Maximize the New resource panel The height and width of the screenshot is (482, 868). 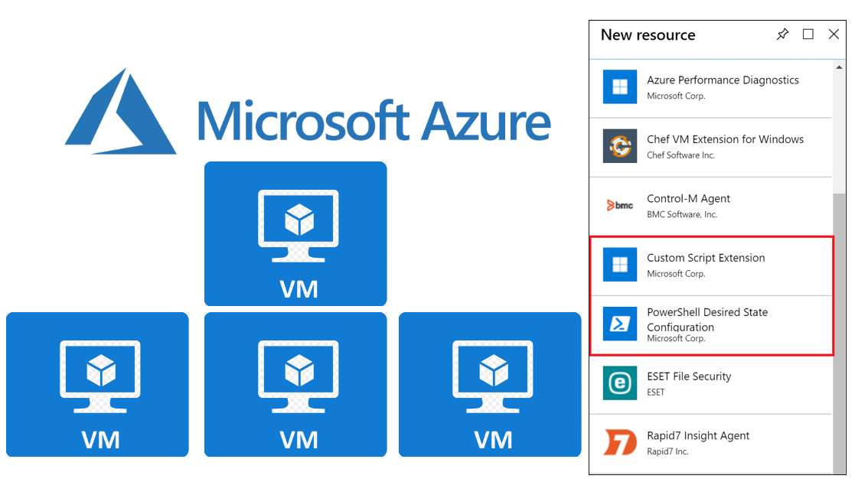click(x=808, y=34)
